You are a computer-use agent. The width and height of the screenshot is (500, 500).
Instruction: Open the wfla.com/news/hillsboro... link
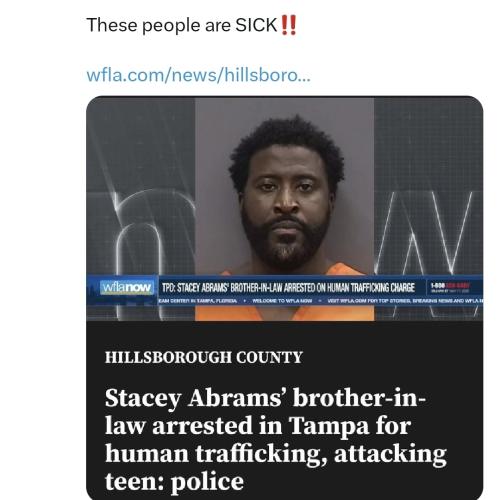[x=198, y=75]
